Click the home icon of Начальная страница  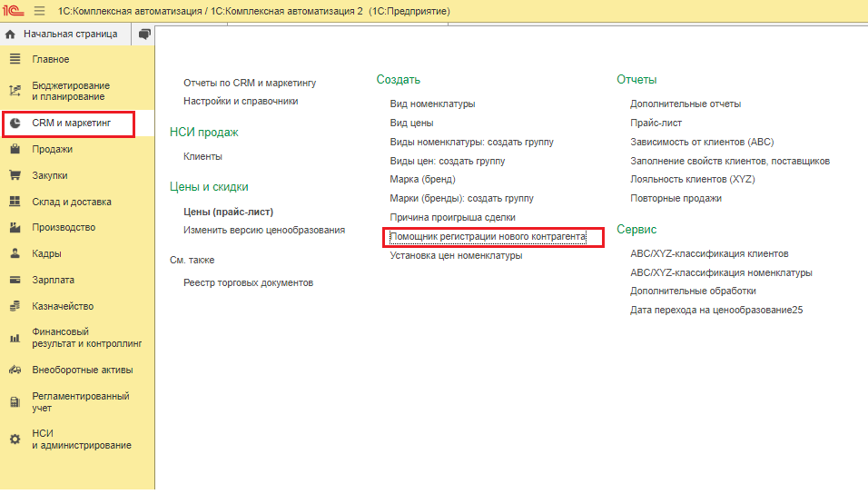click(10, 35)
